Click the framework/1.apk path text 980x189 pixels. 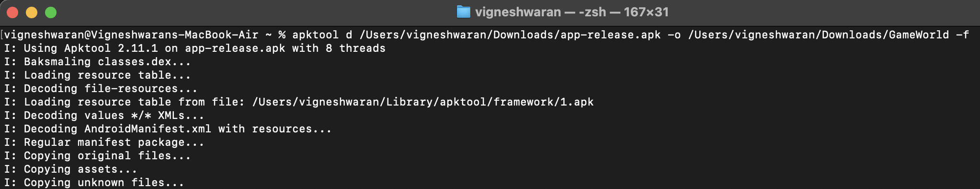(423, 102)
